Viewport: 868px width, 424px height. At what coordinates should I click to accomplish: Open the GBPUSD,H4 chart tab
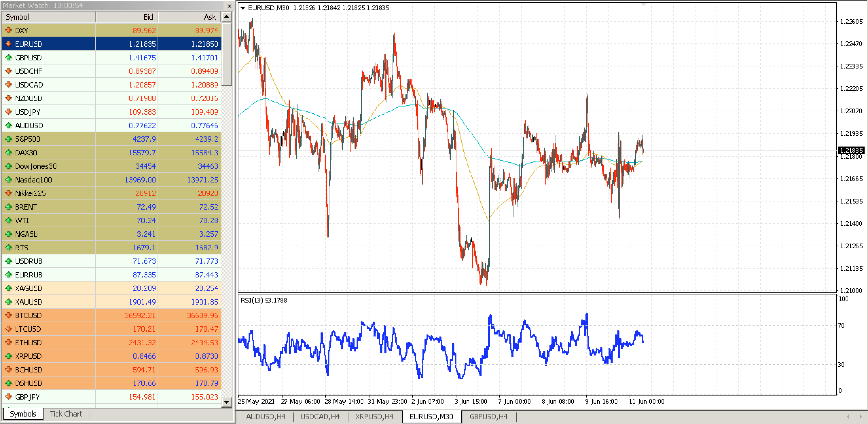click(x=488, y=417)
